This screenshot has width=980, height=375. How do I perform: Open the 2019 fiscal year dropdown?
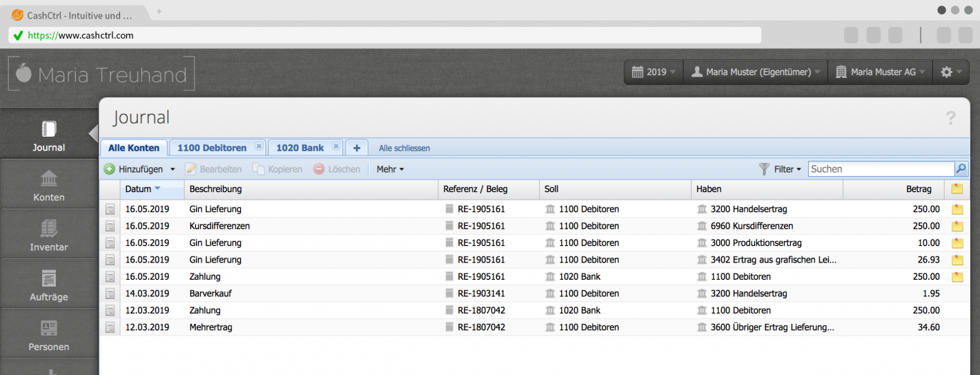click(x=654, y=72)
